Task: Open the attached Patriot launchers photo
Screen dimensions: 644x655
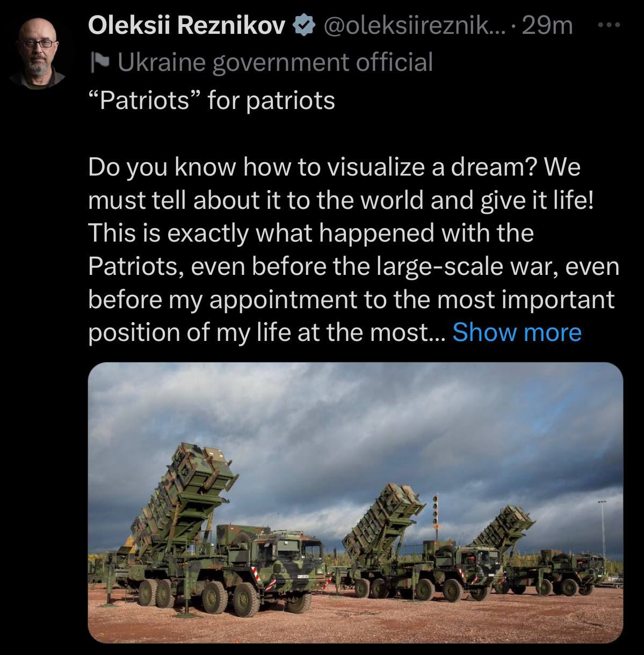Action: coord(354,503)
